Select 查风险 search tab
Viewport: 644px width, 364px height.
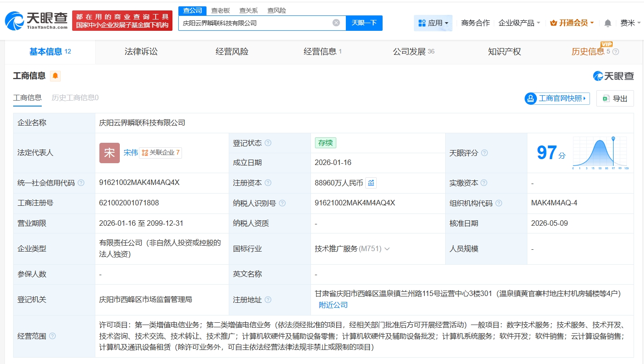[x=276, y=10]
